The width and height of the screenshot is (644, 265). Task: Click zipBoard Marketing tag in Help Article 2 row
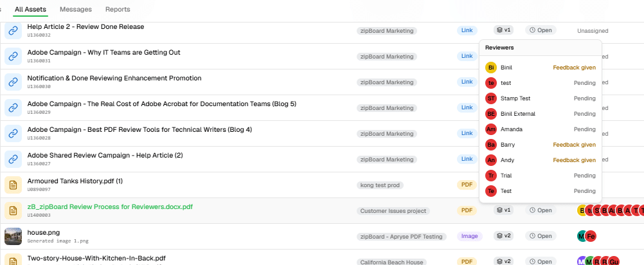[387, 30]
